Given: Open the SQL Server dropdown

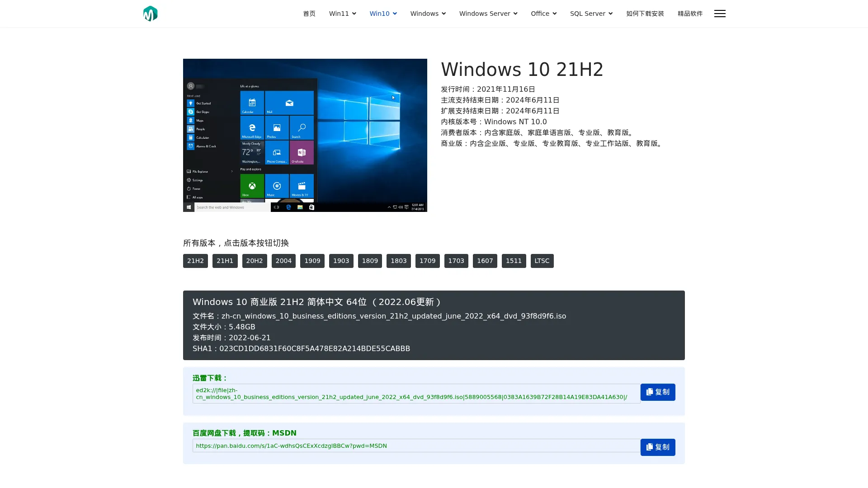Looking at the screenshot, I should [x=591, y=14].
